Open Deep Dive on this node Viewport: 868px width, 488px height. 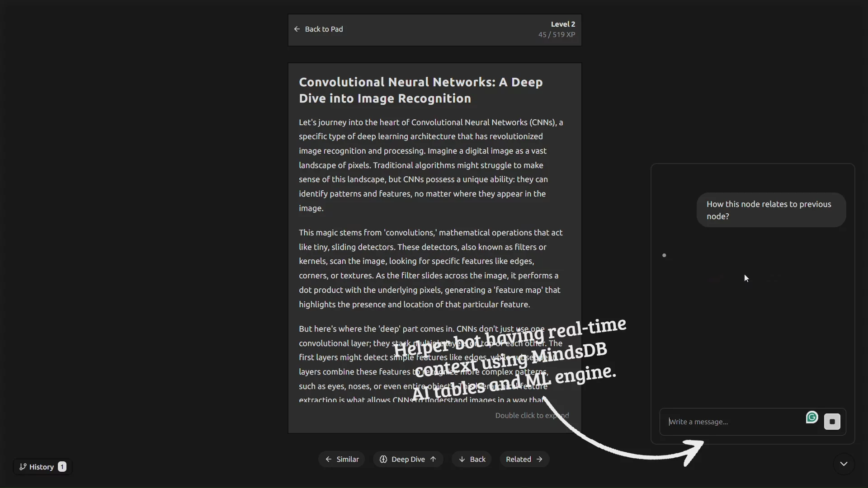(x=408, y=459)
